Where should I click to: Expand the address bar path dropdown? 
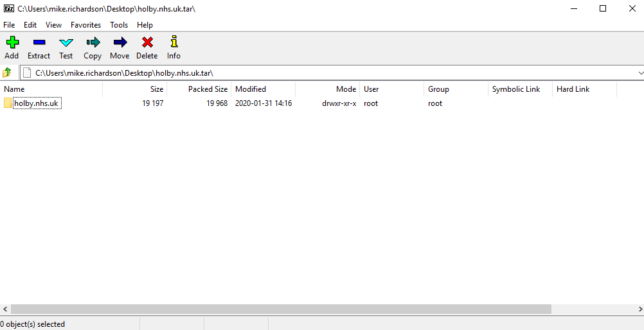coord(640,73)
